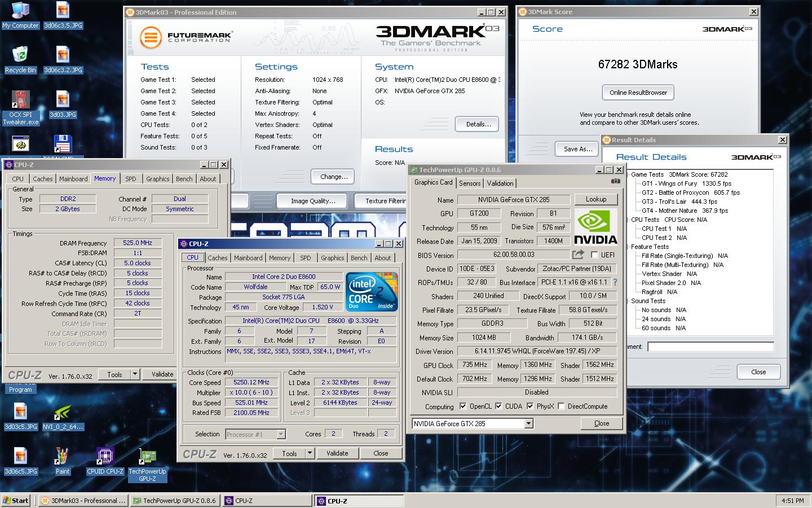Open NVI_0_2_64 NVIDIA desktop icon

pyautogui.click(x=63, y=417)
